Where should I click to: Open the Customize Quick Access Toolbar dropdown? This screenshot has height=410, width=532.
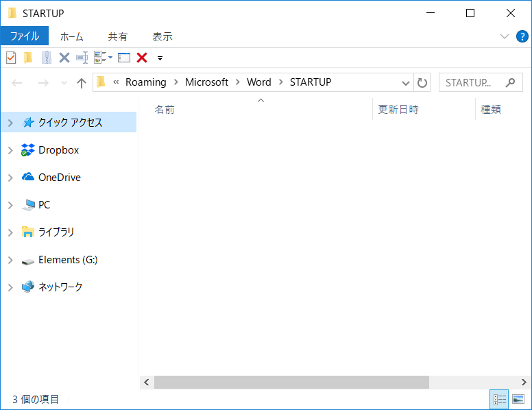(160, 58)
